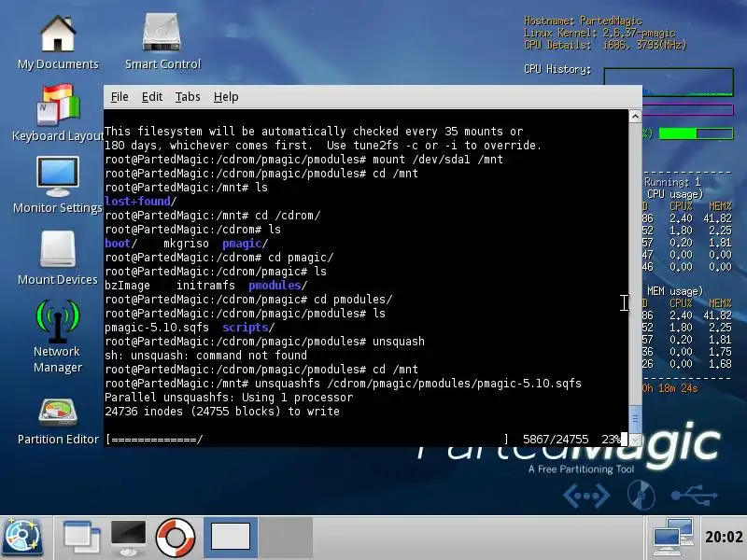Click the '5867/24755' progress count
747x560 pixels.
click(x=556, y=439)
